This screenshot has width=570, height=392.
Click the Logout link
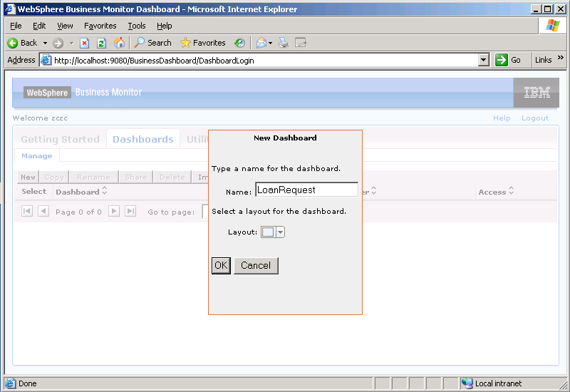[x=535, y=118]
